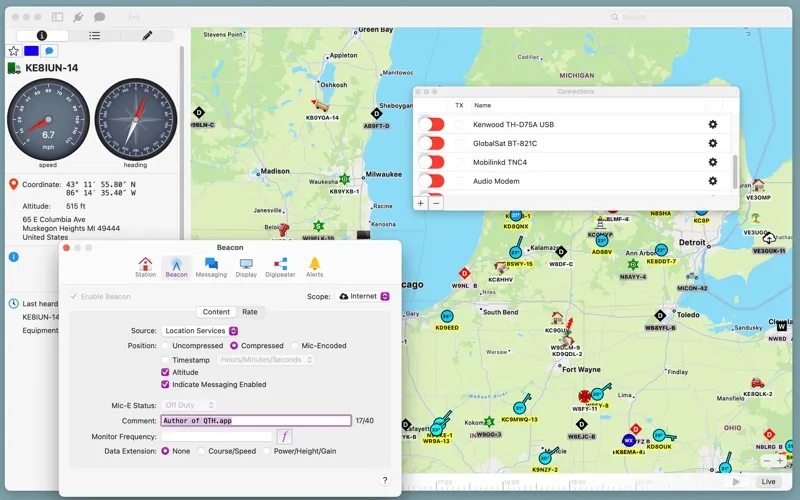
Task: Open the connections plug icon in toolbar
Action: pos(78,17)
